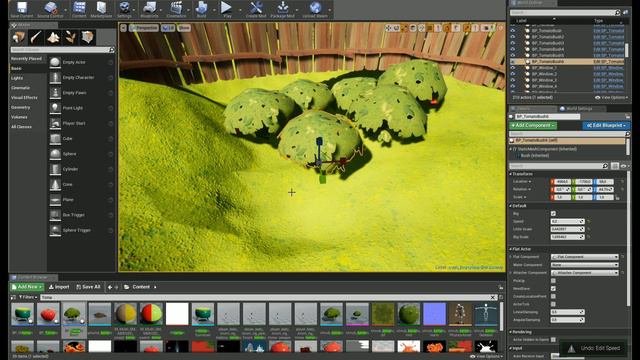
Task: Start Play in editor
Action: point(226,8)
